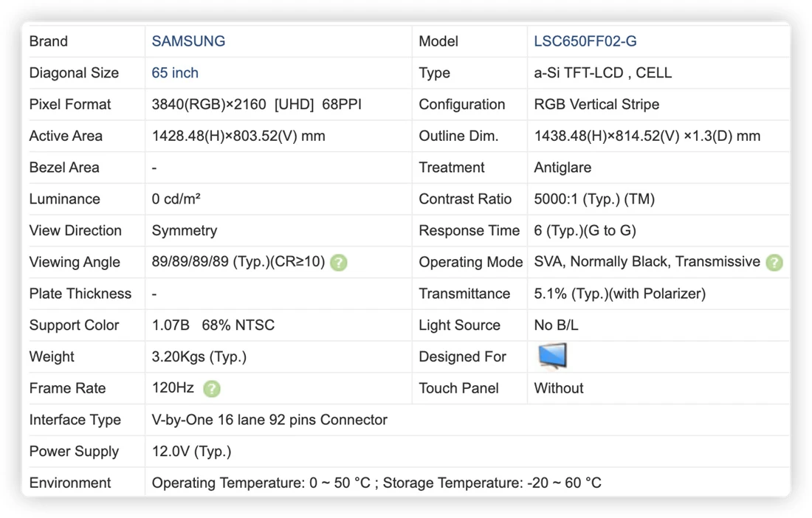Select the 12.0V (Typ.) power supply value
Screen dimensions: 812x518
(191, 452)
